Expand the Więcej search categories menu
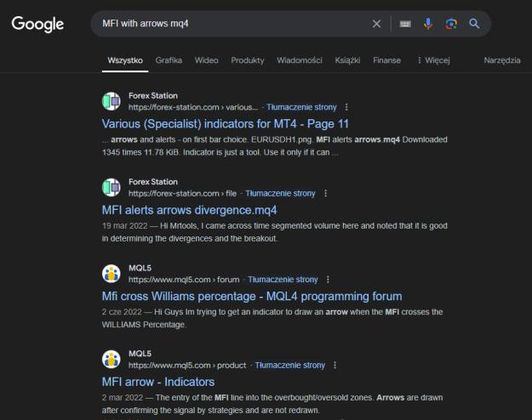The width and height of the screenshot is (532, 420). tap(433, 60)
